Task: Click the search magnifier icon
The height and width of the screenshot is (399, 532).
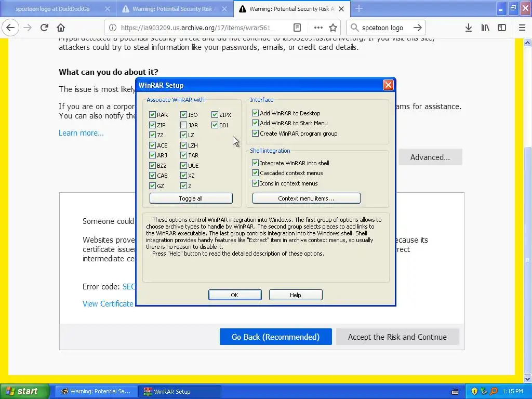Action: coord(354,28)
